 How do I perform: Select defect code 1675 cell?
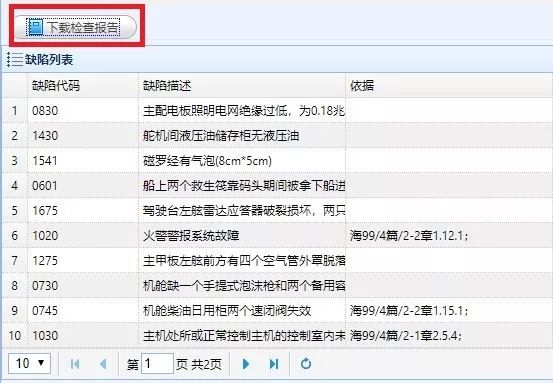(83, 211)
